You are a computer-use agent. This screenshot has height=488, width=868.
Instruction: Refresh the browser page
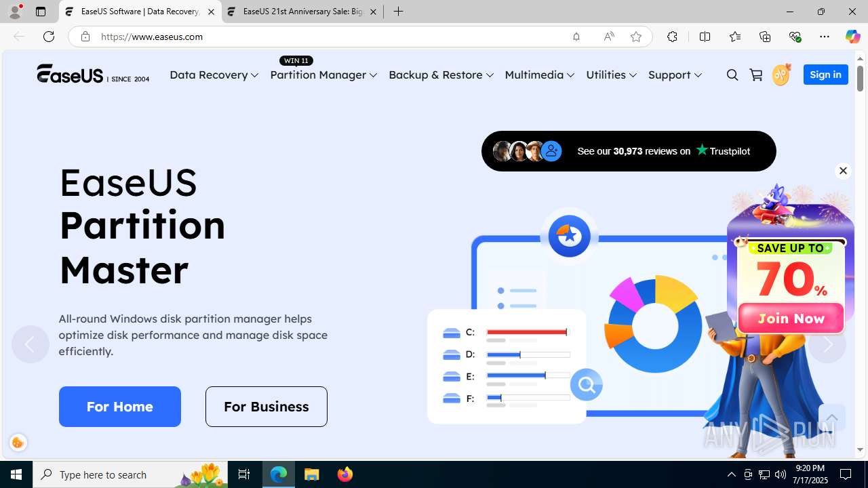click(x=49, y=37)
